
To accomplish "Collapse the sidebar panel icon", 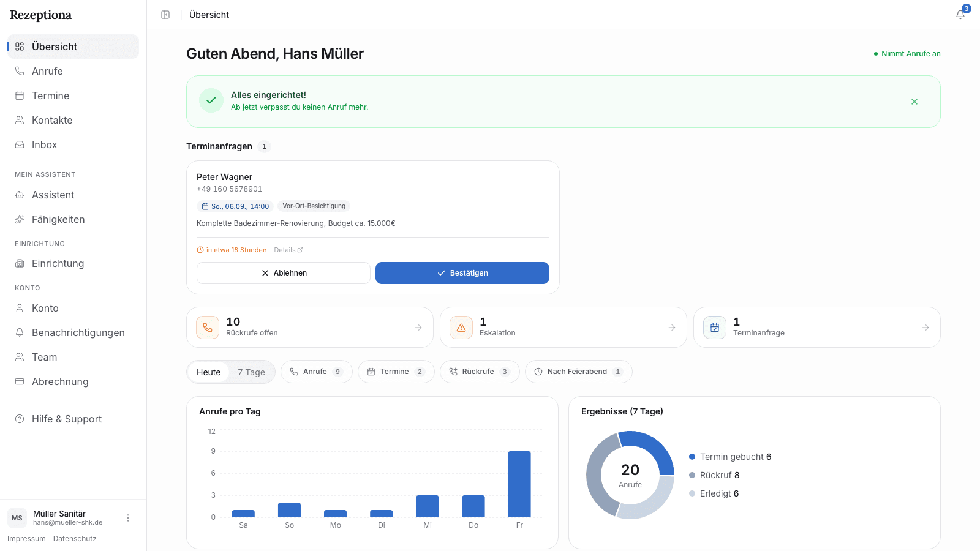I will tap(165, 15).
